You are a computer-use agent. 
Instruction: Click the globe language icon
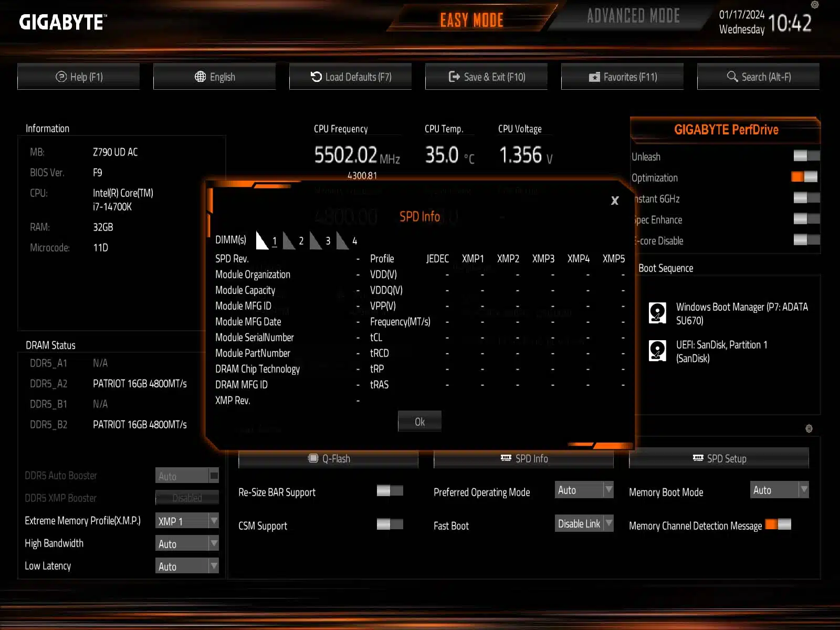point(200,77)
